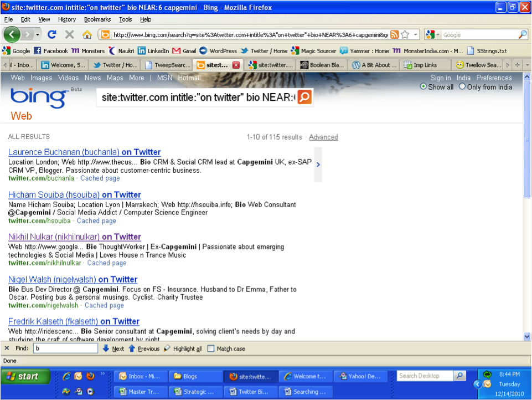
Task: Open the SStrings.txt bookmark
Action: point(487,51)
